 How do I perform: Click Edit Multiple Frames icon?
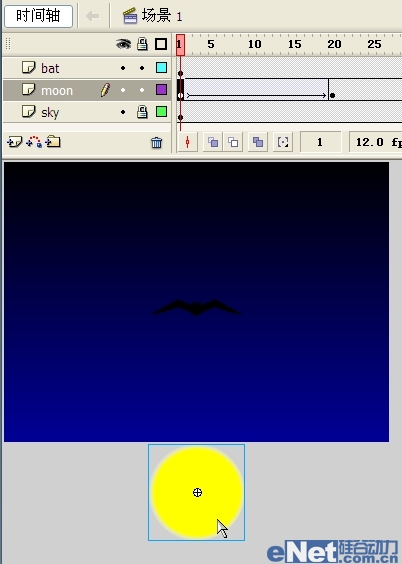coord(258,142)
